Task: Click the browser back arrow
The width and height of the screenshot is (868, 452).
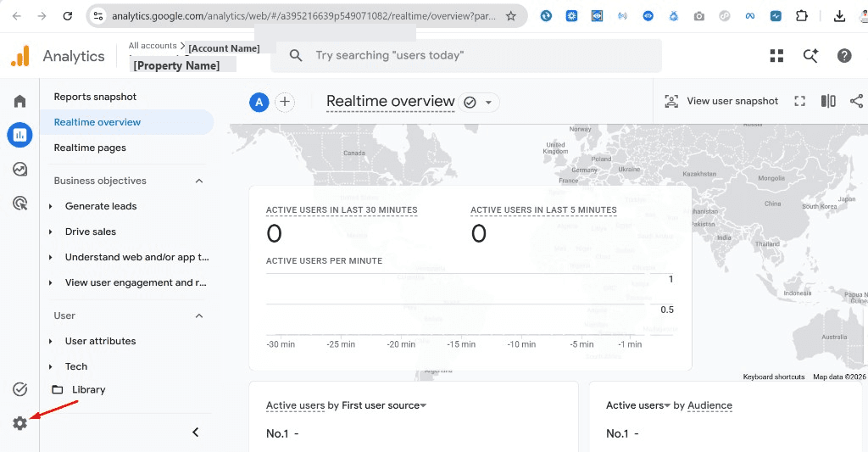Action: pyautogui.click(x=17, y=16)
